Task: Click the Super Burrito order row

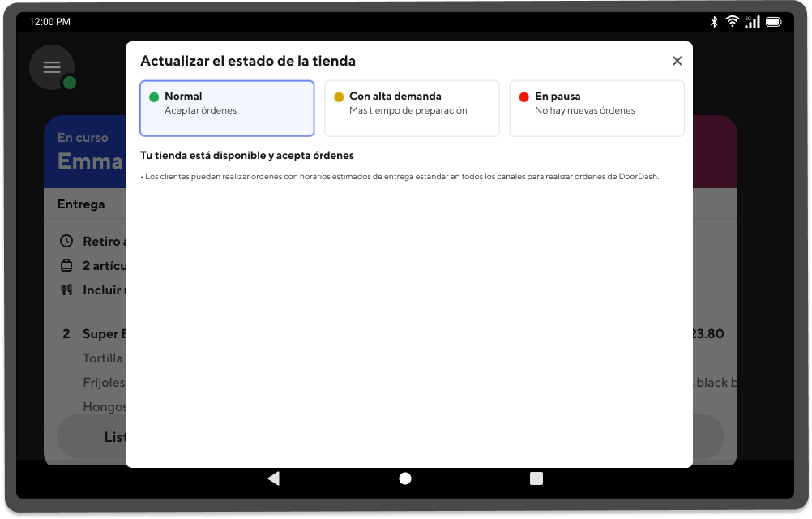Action: pos(105,333)
